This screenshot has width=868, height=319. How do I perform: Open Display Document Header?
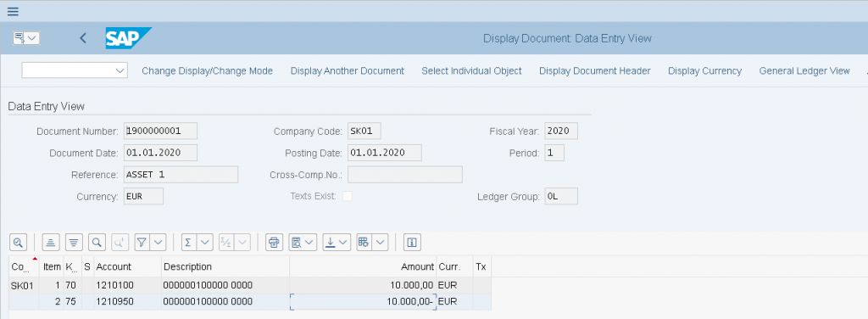(594, 71)
